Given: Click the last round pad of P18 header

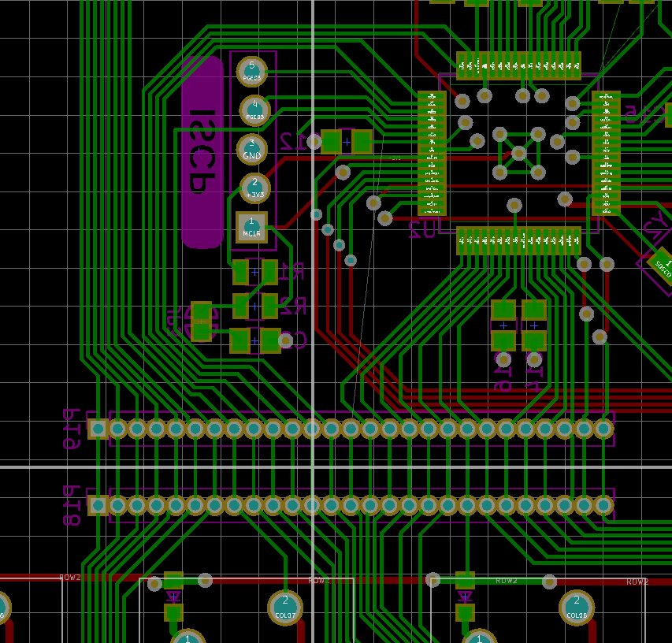Looking at the screenshot, I should 603,505.
